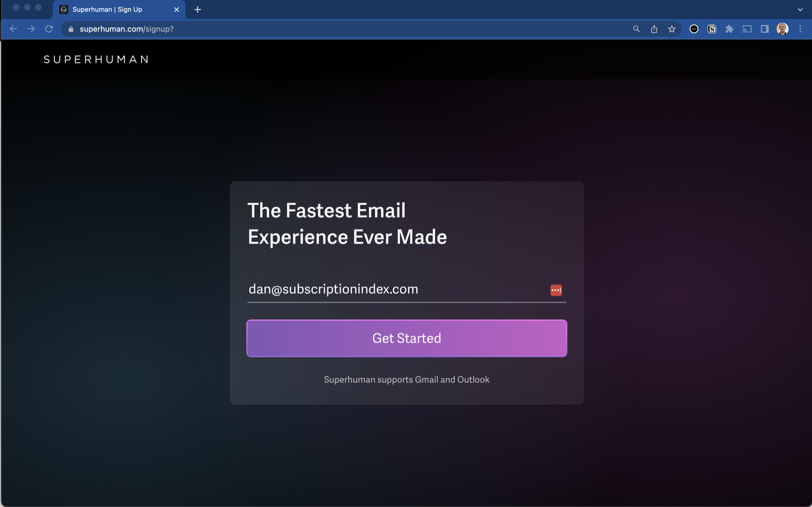Open the Notion web clipper extension

(712, 29)
